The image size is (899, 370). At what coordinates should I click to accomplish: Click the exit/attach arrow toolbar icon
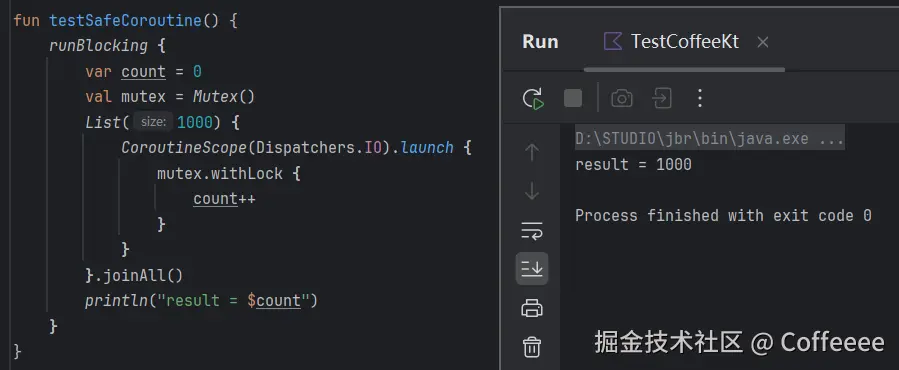point(662,98)
